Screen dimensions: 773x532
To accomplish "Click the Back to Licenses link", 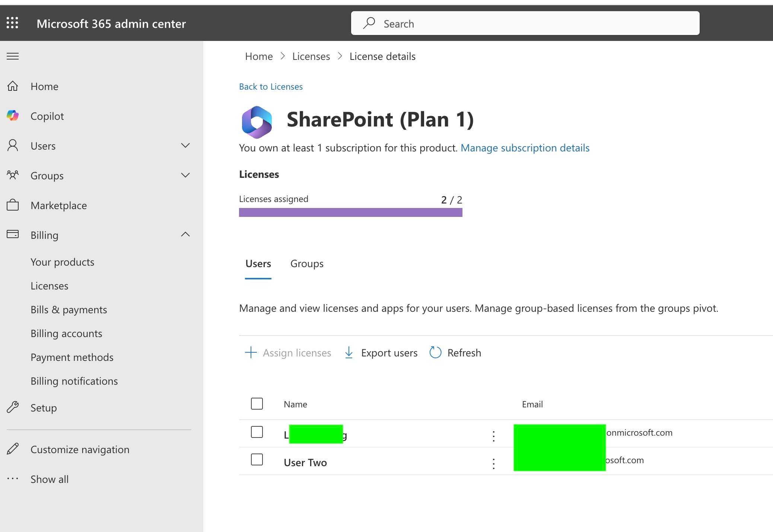I will click(271, 86).
